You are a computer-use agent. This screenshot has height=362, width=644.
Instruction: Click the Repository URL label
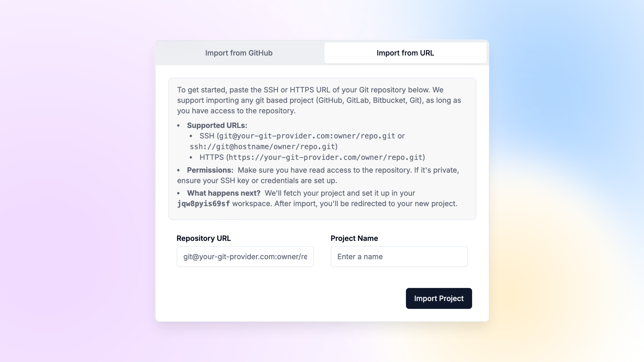pos(203,238)
